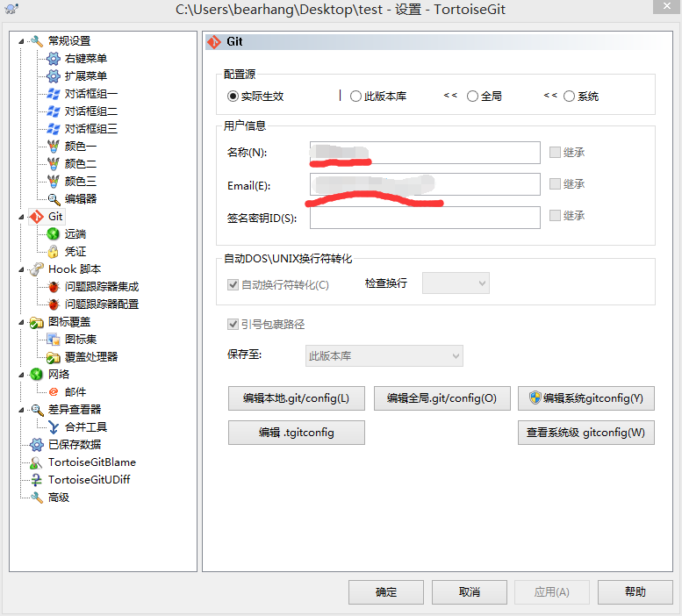Viewport: 682px width, 616px height.
Task: Click the bug icon beside 问题跟踪器集成
Action: pyautogui.click(x=53, y=287)
